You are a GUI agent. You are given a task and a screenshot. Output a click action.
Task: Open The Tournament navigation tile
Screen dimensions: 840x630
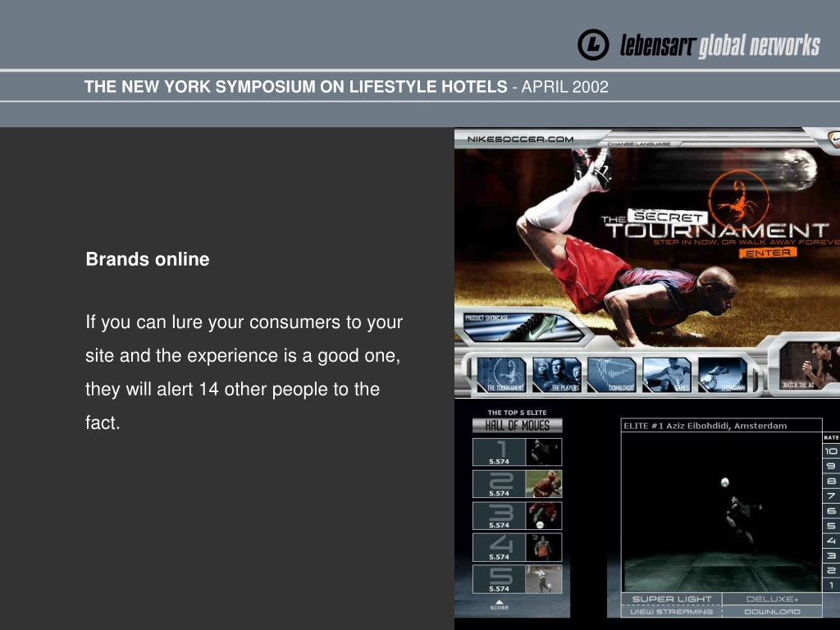click(501, 374)
